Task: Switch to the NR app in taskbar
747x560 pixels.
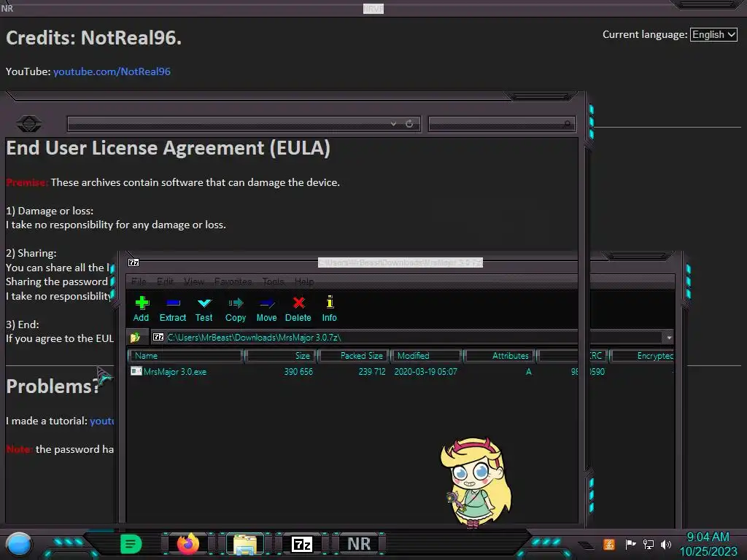Action: click(359, 544)
